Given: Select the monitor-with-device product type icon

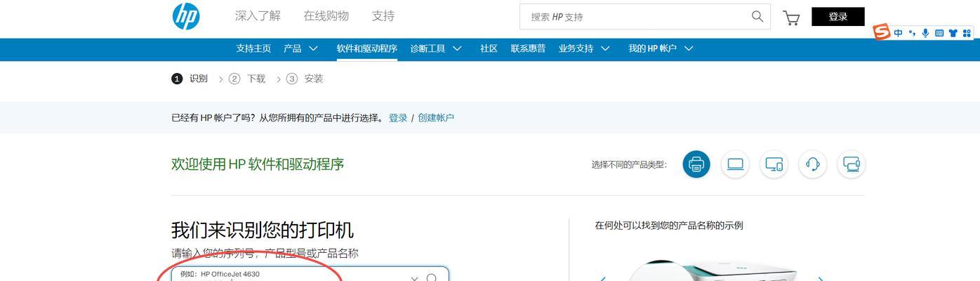Looking at the screenshot, I should (x=852, y=164).
